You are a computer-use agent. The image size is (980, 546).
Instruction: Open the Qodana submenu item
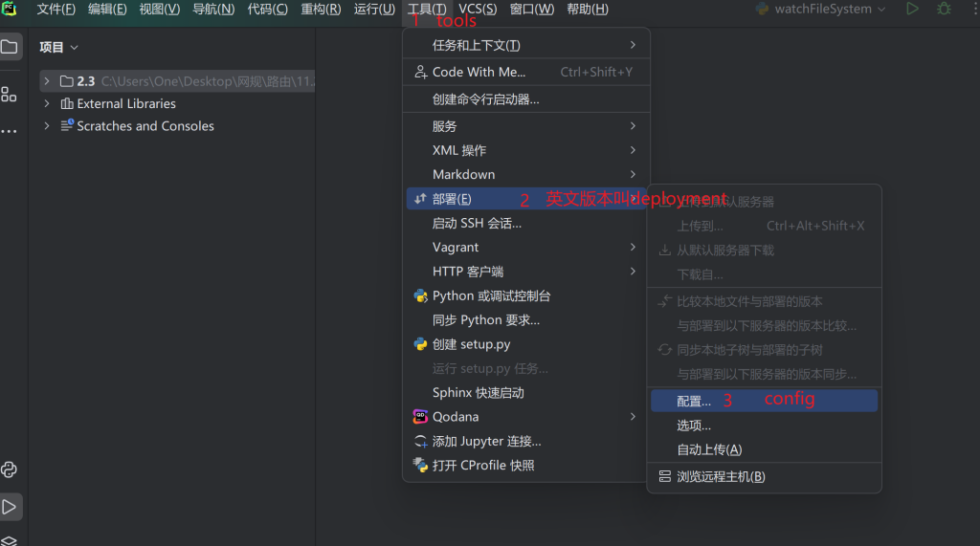pos(456,417)
